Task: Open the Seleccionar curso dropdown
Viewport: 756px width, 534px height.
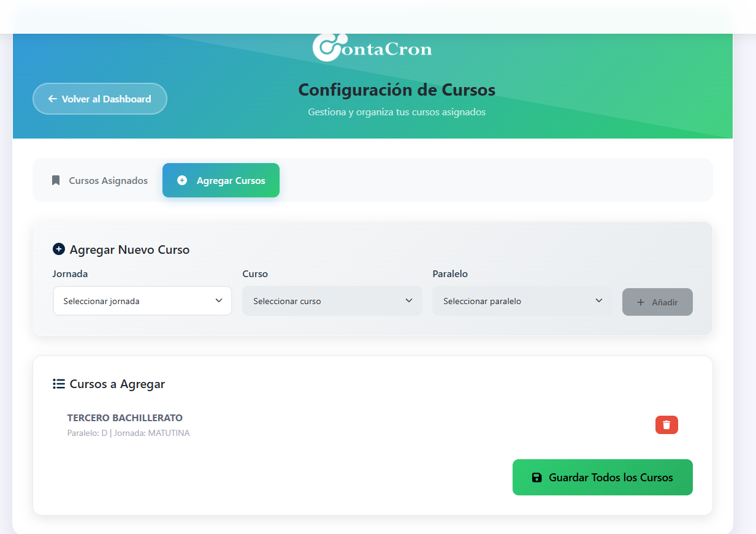Action: [332, 300]
